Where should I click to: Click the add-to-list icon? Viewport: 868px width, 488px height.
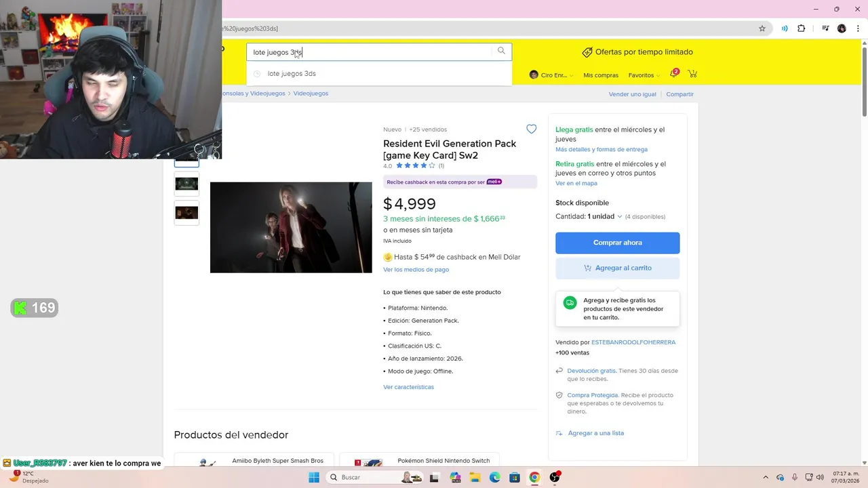[559, 433]
